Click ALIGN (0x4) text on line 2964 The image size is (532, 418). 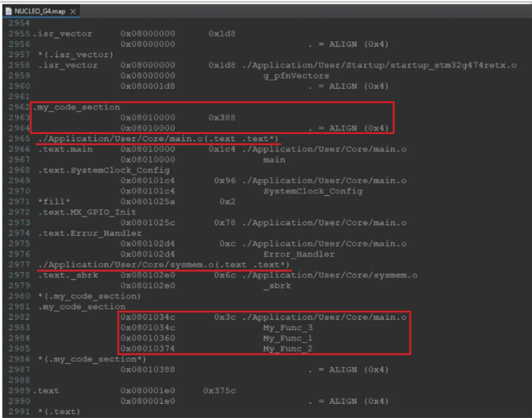coord(359,128)
